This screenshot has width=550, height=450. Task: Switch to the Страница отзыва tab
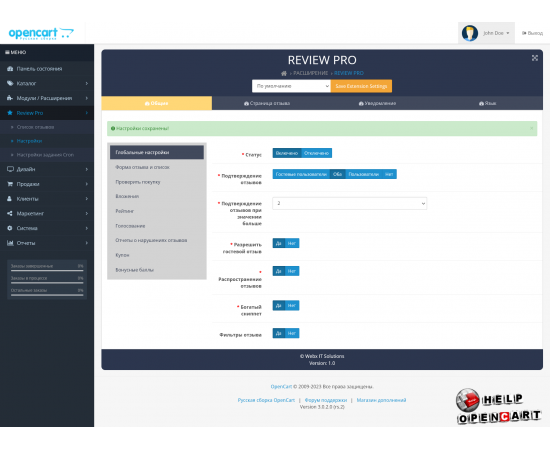pyautogui.click(x=267, y=103)
